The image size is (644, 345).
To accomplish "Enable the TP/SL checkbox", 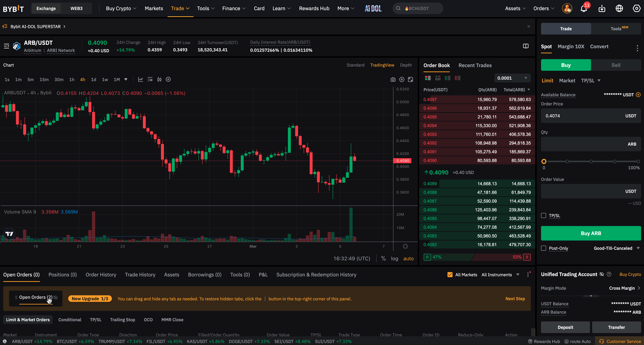I will (x=543, y=215).
